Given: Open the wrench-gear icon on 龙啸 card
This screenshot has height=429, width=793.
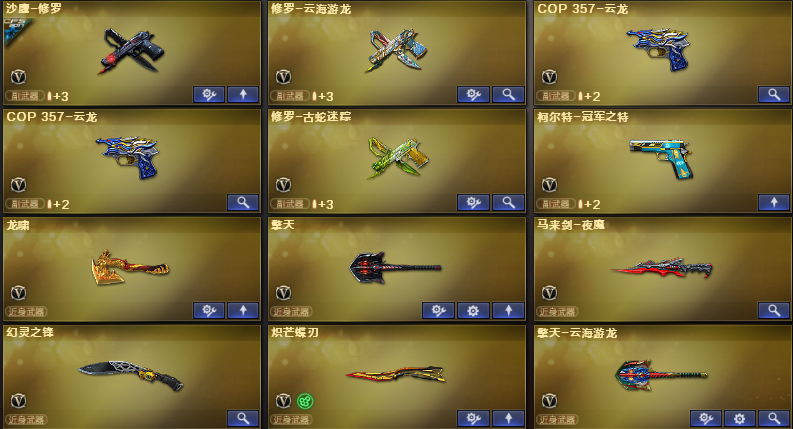Looking at the screenshot, I should click(209, 311).
